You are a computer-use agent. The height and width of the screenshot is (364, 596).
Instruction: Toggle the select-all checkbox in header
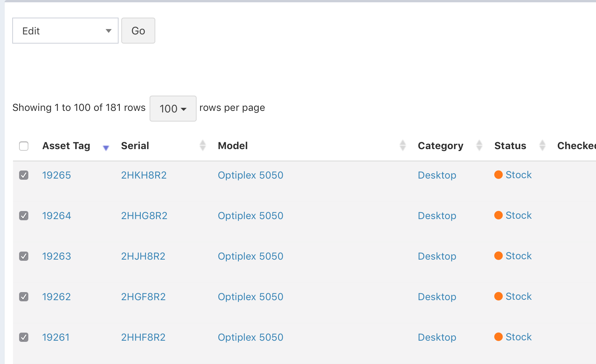[24, 146]
